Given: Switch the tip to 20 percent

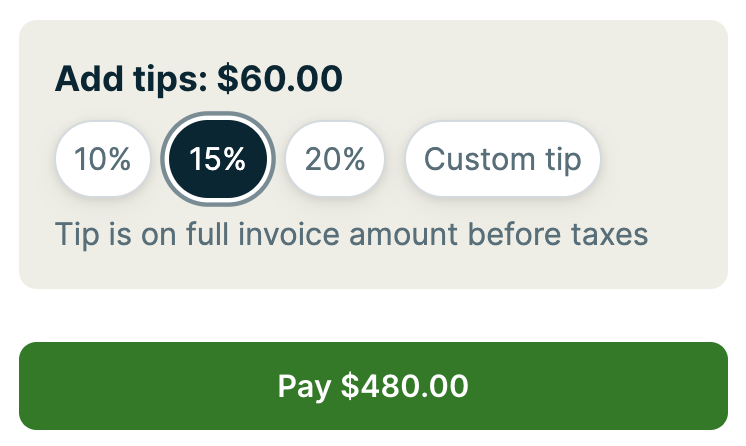Looking at the screenshot, I should (x=335, y=159).
